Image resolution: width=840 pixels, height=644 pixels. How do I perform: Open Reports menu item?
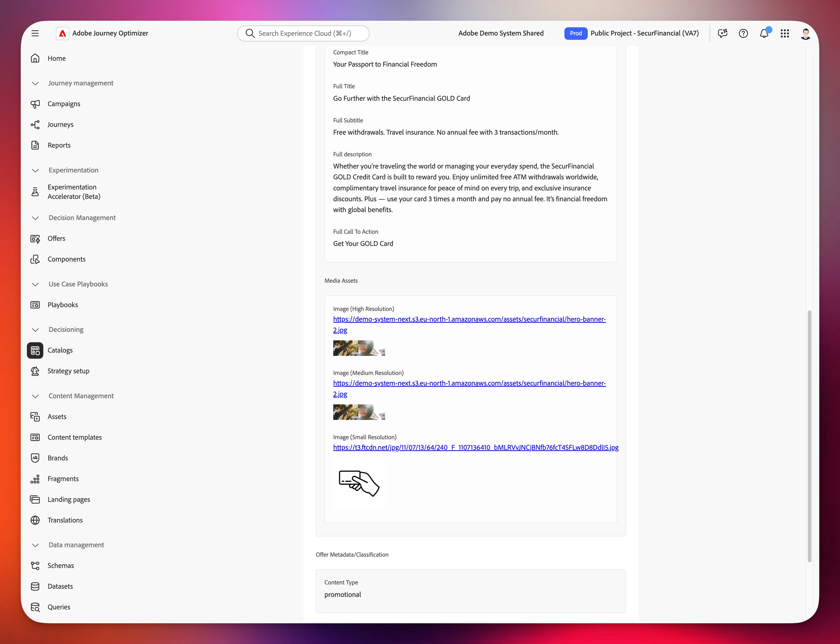pyautogui.click(x=59, y=145)
